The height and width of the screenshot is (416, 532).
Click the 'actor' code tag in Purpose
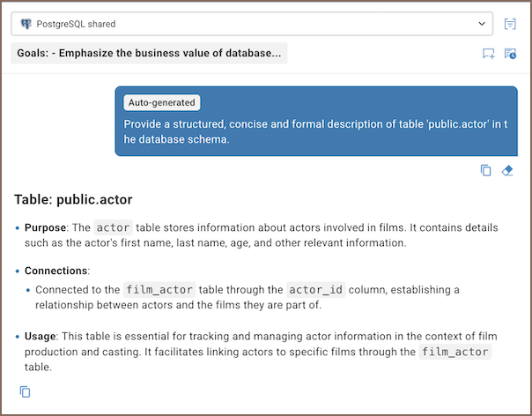(x=112, y=227)
